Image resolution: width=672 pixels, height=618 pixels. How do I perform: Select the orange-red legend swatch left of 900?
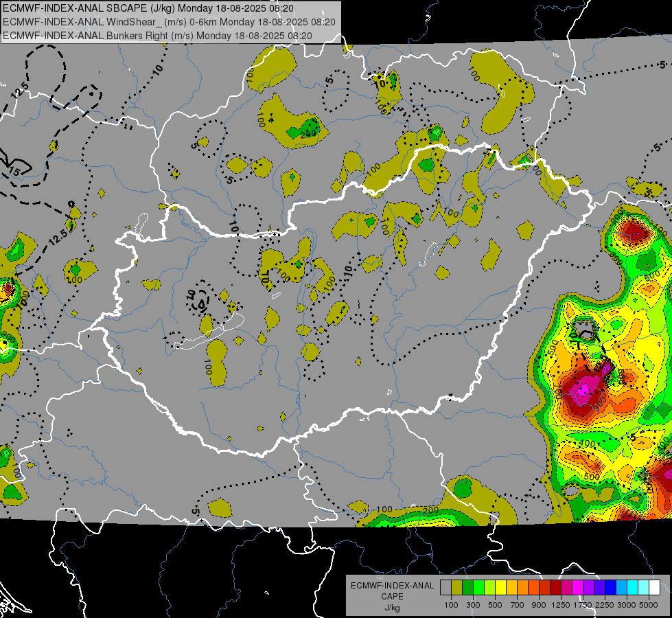click(533, 588)
